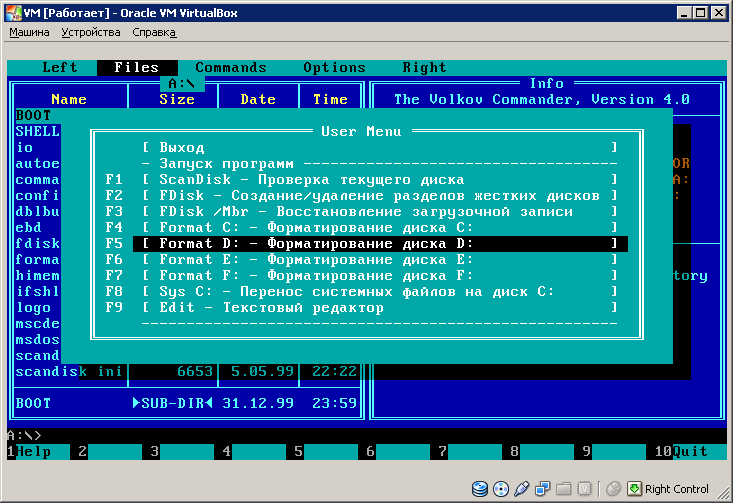Screen dimensions: 733x503
Task: Click the green arrow host key icon
Action: tap(634, 489)
